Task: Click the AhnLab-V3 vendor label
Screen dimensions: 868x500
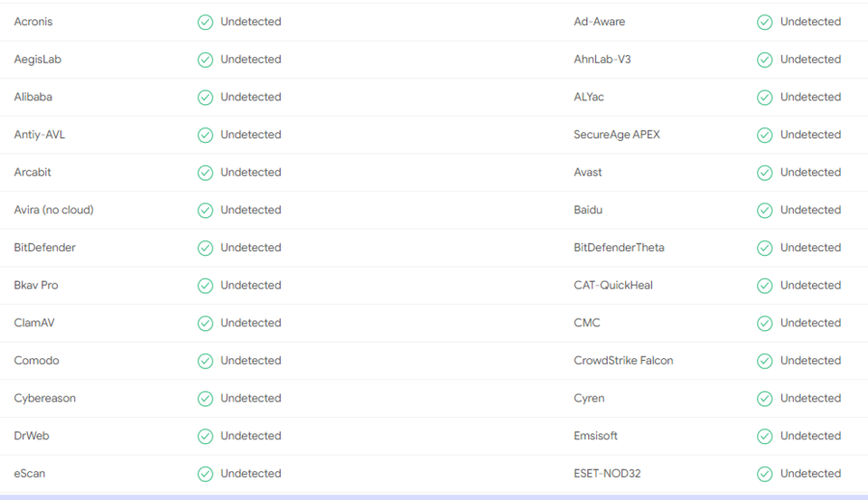Action: (x=602, y=60)
